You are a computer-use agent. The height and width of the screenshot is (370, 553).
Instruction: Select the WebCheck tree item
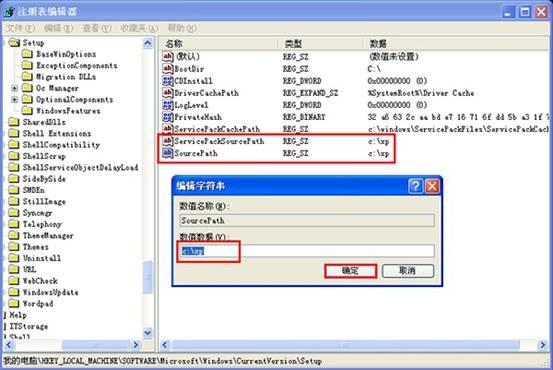40,281
